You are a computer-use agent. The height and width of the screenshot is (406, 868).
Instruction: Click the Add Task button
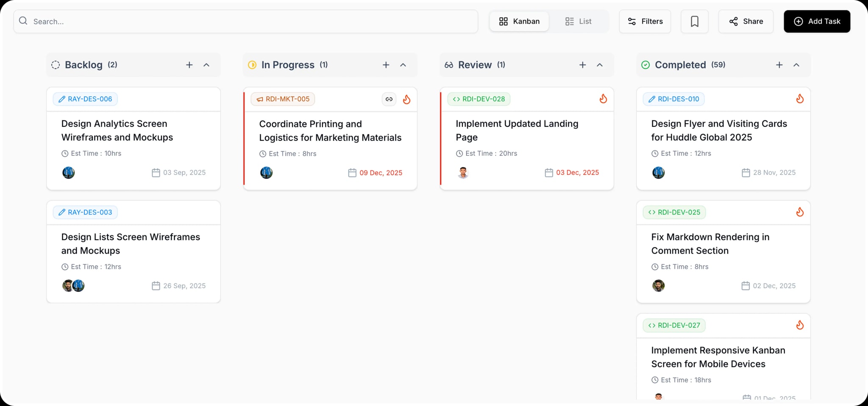[817, 21]
